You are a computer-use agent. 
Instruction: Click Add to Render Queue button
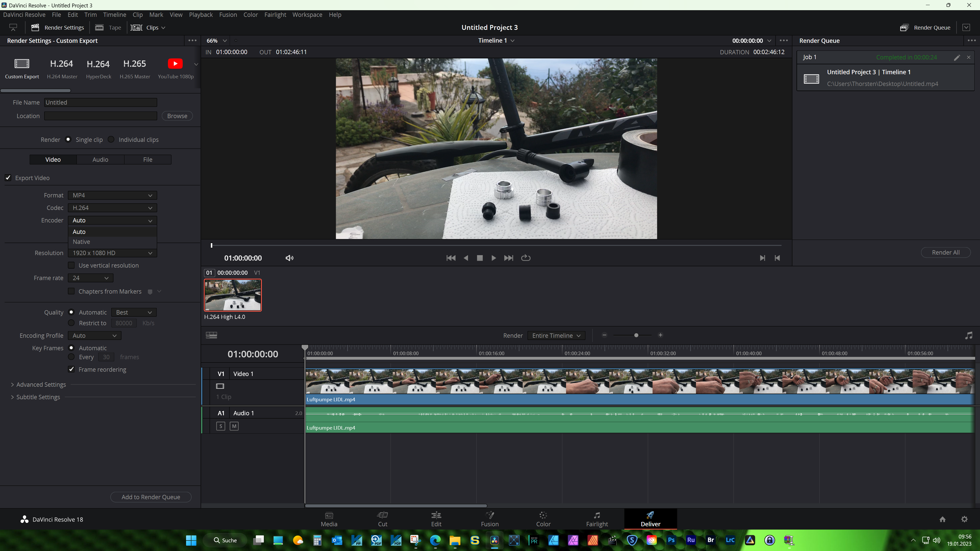click(151, 497)
